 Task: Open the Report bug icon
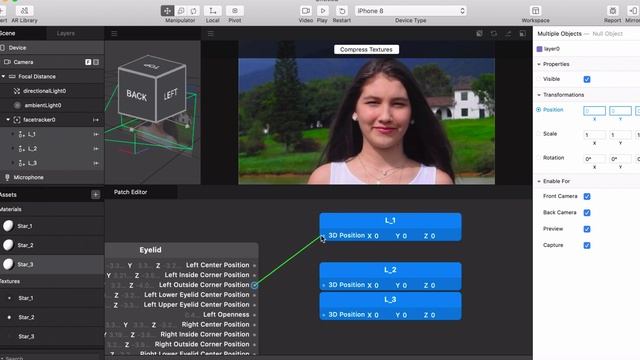pyautogui.click(x=613, y=11)
